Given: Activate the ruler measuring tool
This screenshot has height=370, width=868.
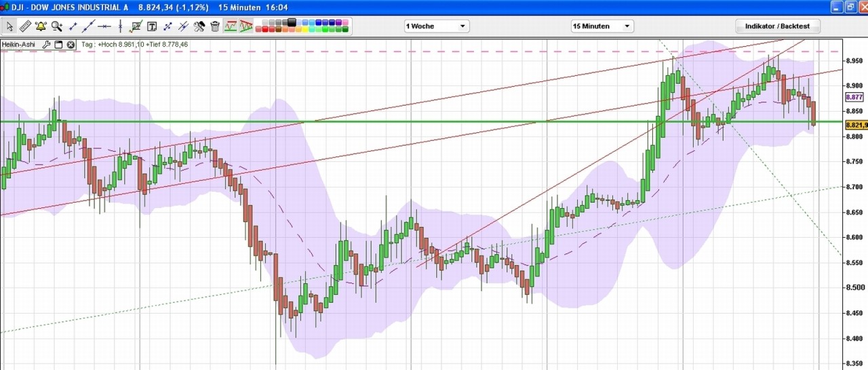Looking at the screenshot, I should [x=25, y=26].
